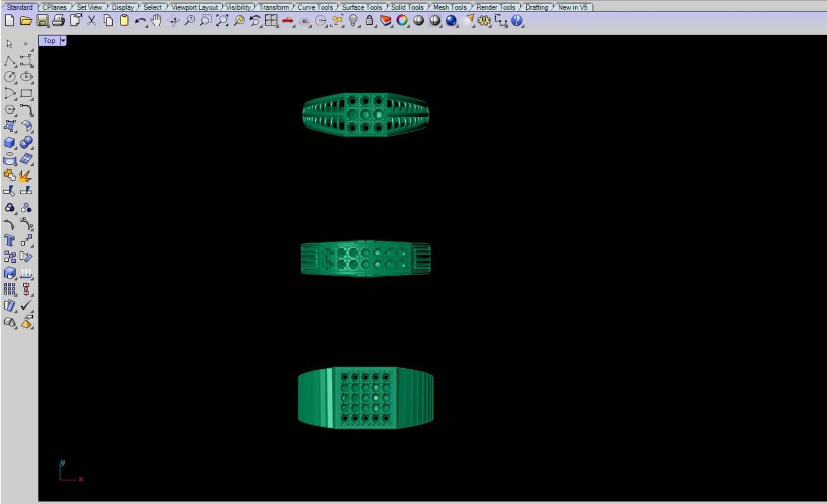Toggle the Lock objects padlock icon
Screen dimensions: 827x504
click(370, 21)
